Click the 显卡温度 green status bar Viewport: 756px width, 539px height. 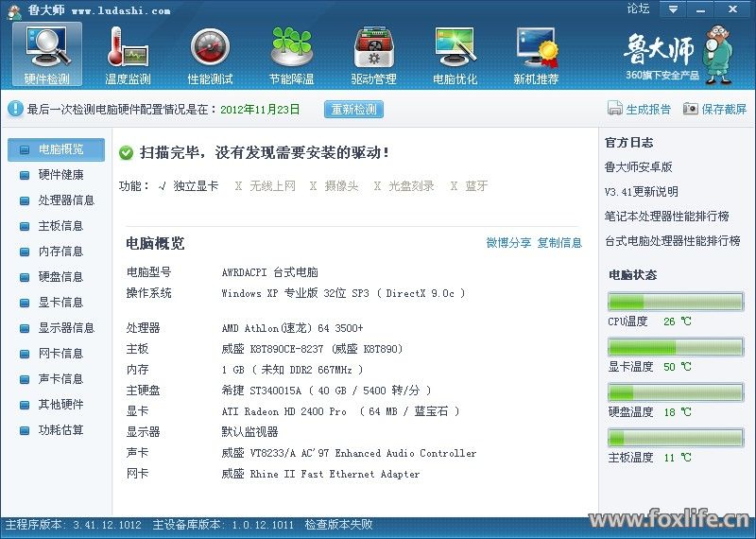675,347
